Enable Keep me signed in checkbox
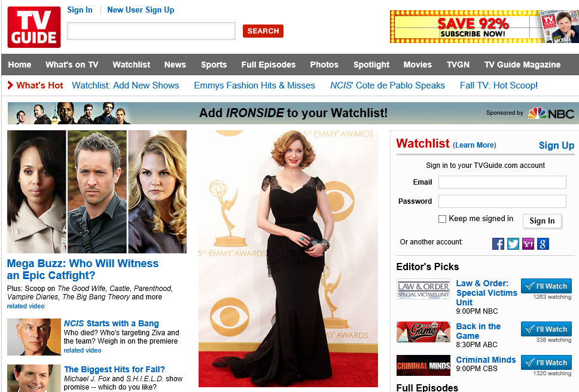 coord(443,219)
